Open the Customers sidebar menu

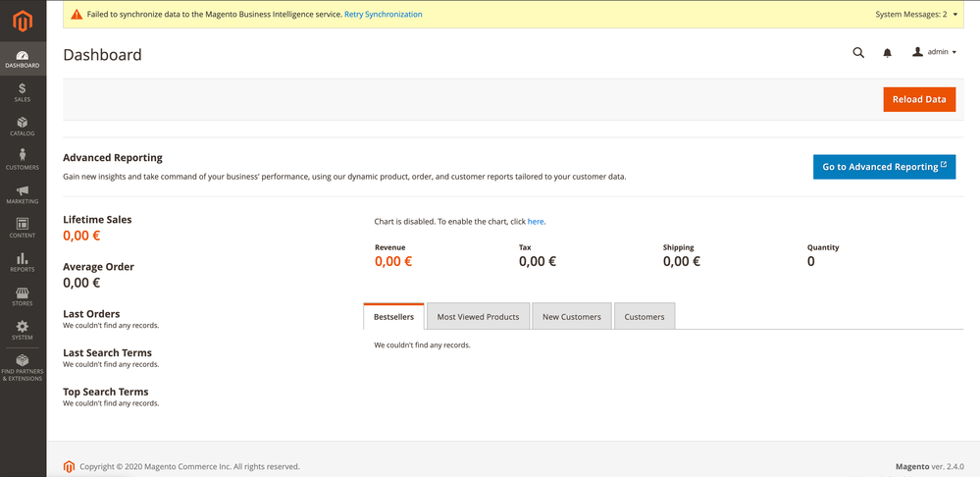[22, 160]
